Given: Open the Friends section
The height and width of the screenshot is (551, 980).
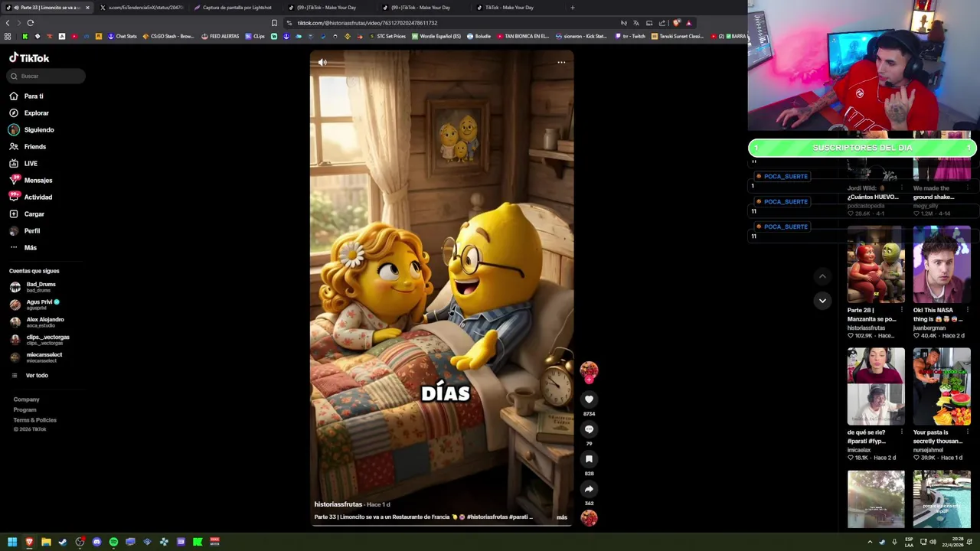Looking at the screenshot, I should pos(28,147).
